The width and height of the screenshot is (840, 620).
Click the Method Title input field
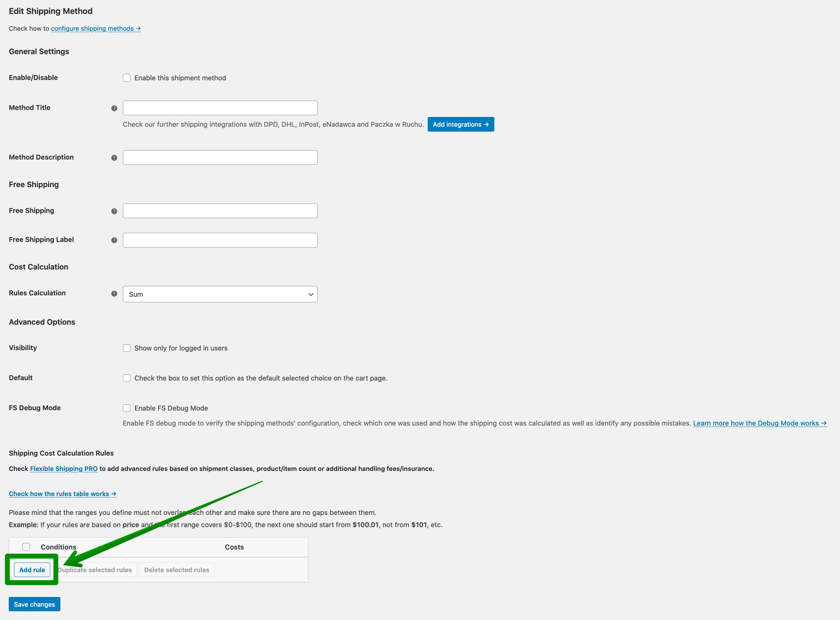(220, 108)
